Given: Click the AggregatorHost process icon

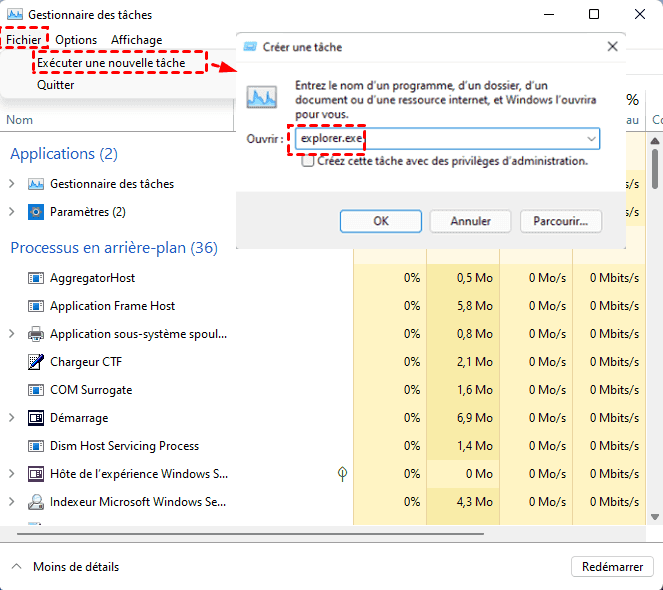Looking at the screenshot, I should click(36, 278).
